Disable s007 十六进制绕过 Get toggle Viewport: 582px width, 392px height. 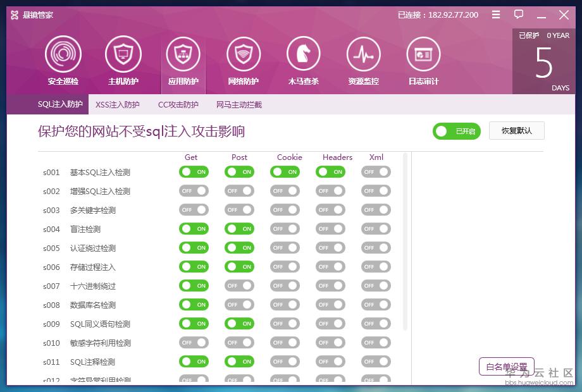pos(194,286)
